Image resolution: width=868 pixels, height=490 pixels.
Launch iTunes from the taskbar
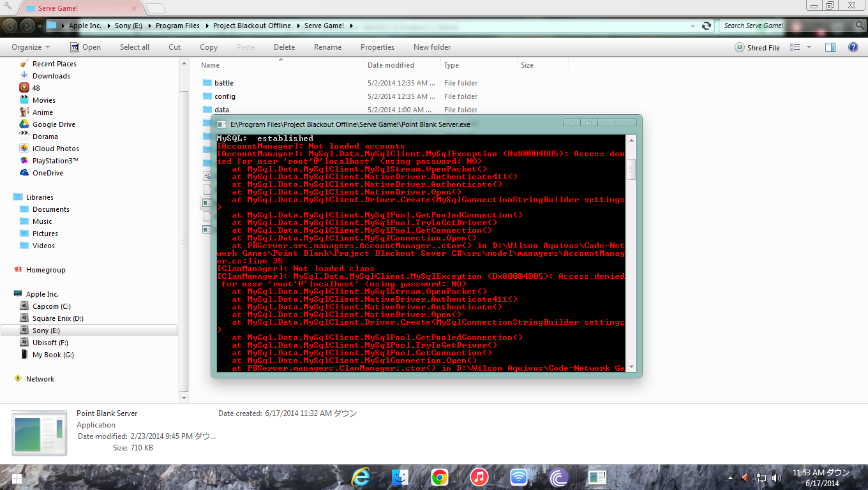(479, 477)
